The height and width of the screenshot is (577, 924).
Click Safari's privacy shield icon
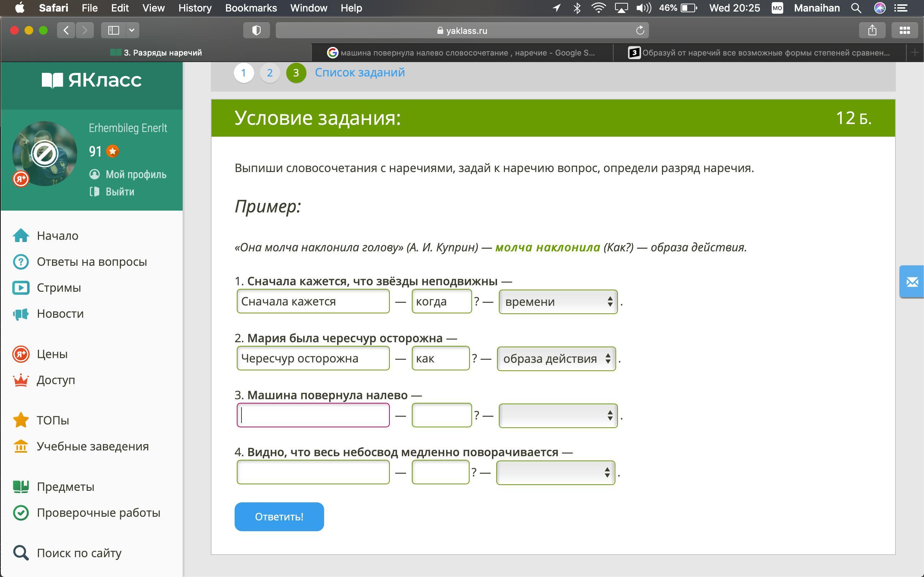click(256, 31)
